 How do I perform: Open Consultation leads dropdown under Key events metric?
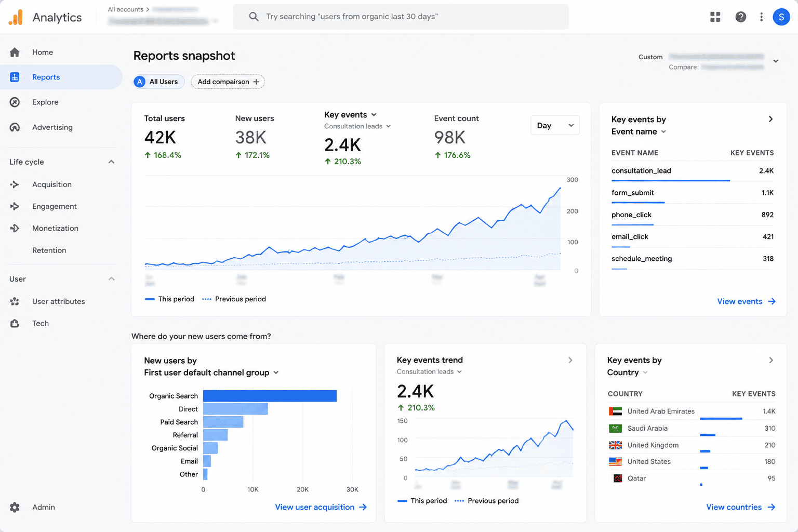[357, 126]
